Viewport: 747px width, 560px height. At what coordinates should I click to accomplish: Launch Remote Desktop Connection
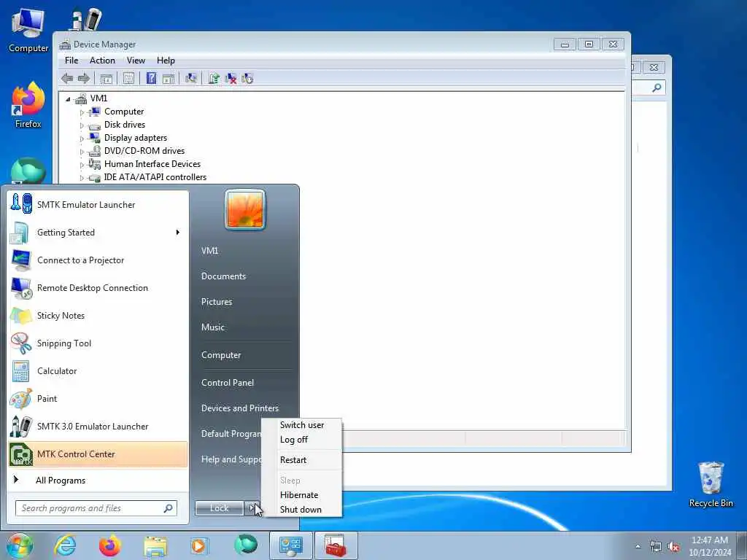coord(98,287)
